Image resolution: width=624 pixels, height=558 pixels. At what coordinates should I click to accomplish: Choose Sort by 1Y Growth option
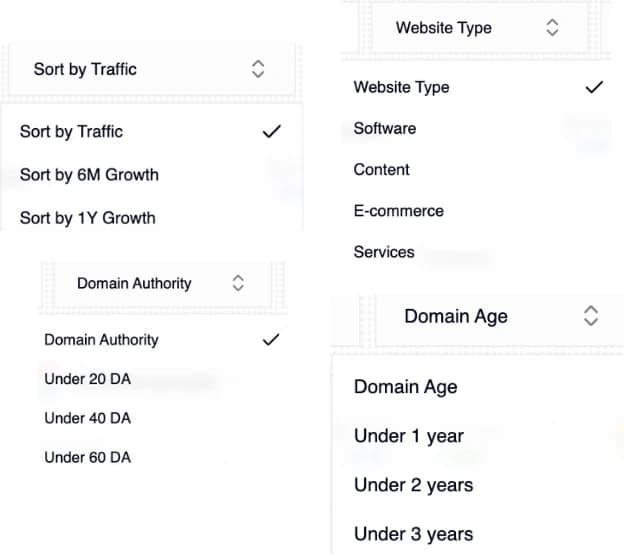click(88, 218)
